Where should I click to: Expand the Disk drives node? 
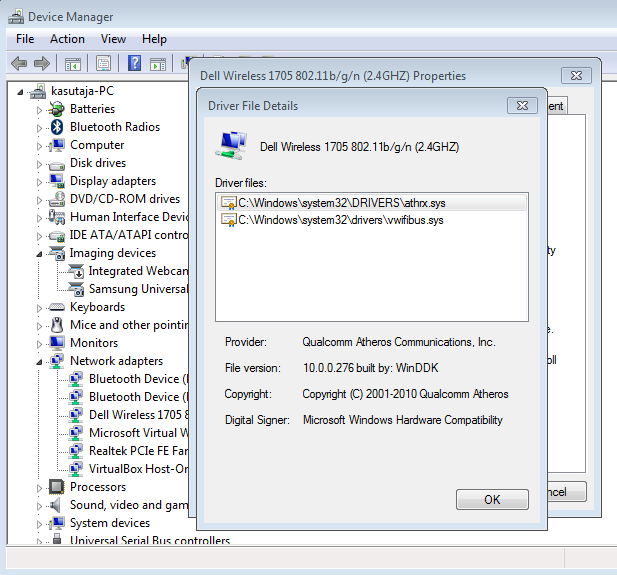(x=39, y=164)
